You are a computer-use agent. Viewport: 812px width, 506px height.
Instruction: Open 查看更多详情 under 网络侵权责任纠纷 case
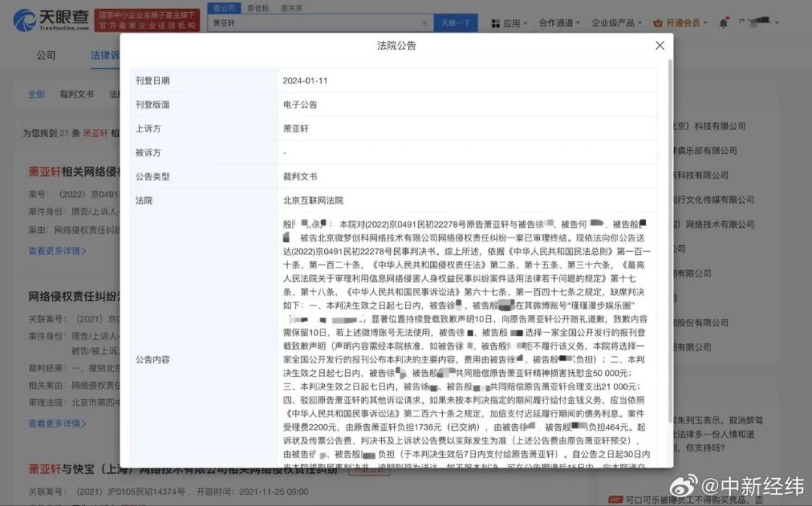[x=57, y=423]
